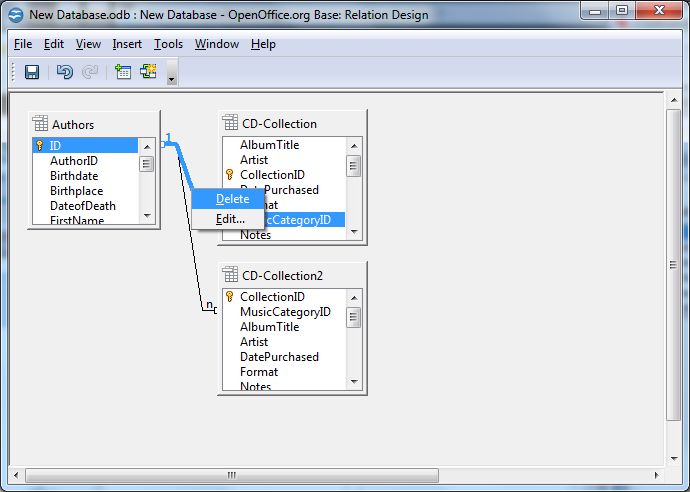The image size is (690, 492).
Task: Select the ID key field in Authors
Action: pos(56,145)
